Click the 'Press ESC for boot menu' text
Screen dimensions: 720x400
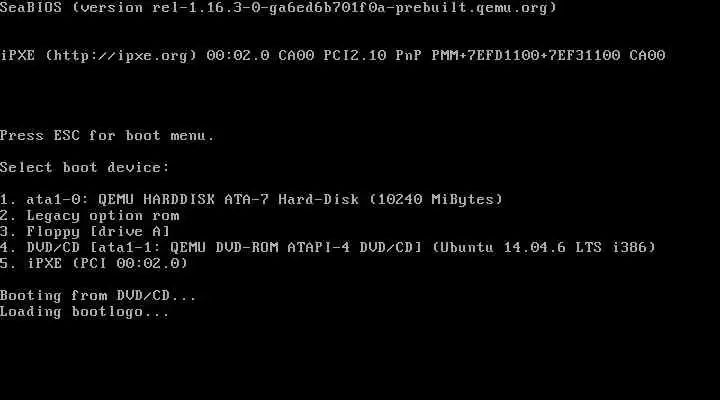point(107,135)
